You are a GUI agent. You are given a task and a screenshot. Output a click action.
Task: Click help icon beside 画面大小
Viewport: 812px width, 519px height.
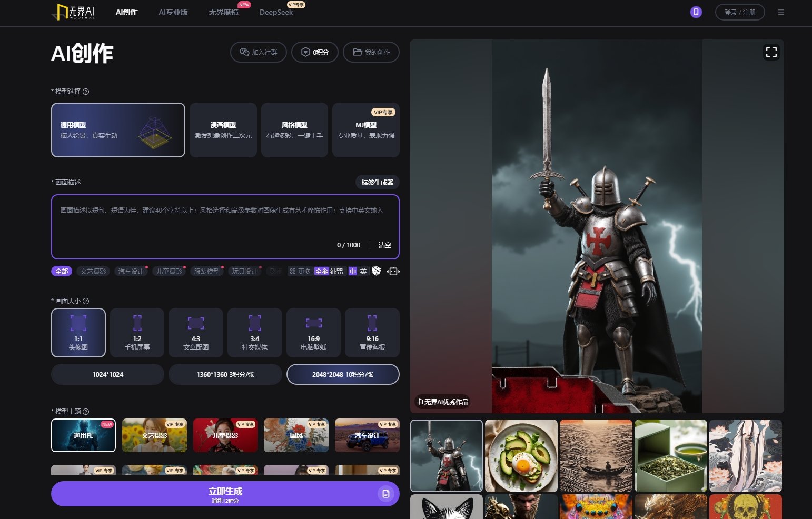(86, 301)
